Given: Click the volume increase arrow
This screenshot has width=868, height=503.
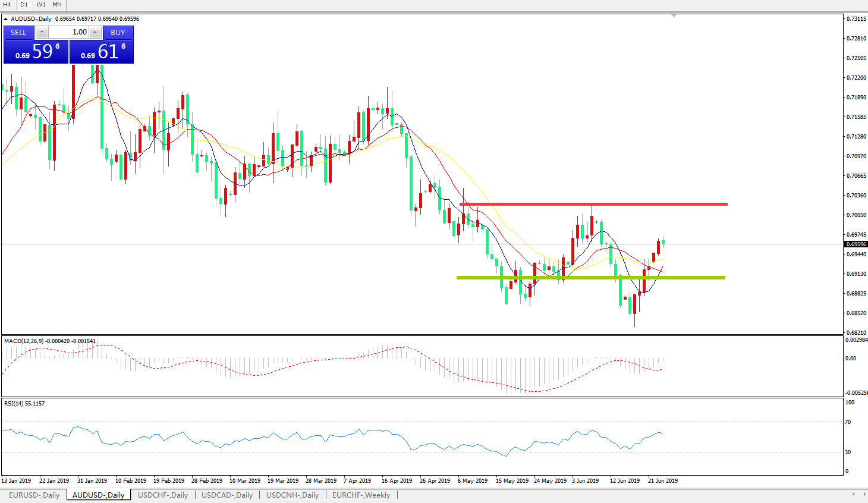Looking at the screenshot, I should click(x=95, y=32).
